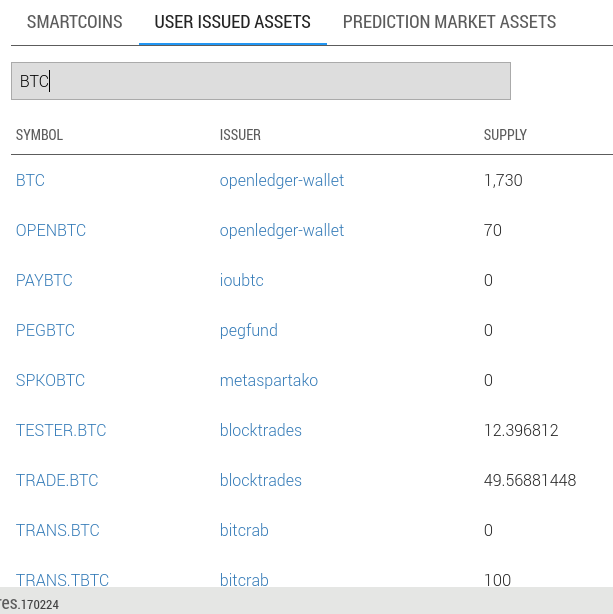
Task: Select the User Issued Assets tab
Action: pyautogui.click(x=232, y=22)
